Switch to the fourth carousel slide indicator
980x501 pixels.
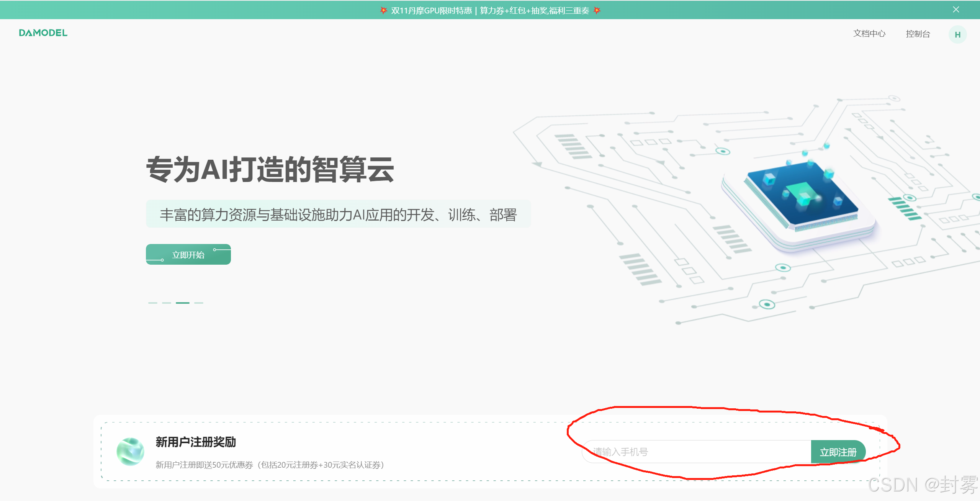(199, 303)
